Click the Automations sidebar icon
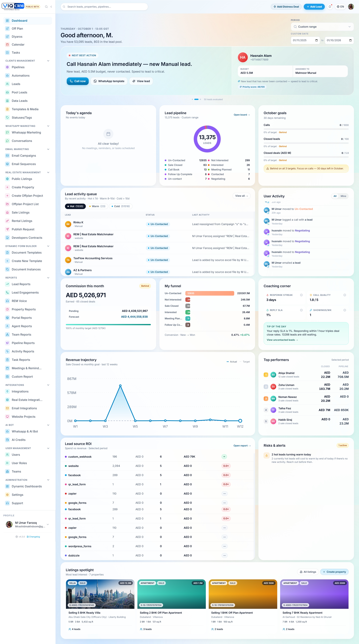 7,75
